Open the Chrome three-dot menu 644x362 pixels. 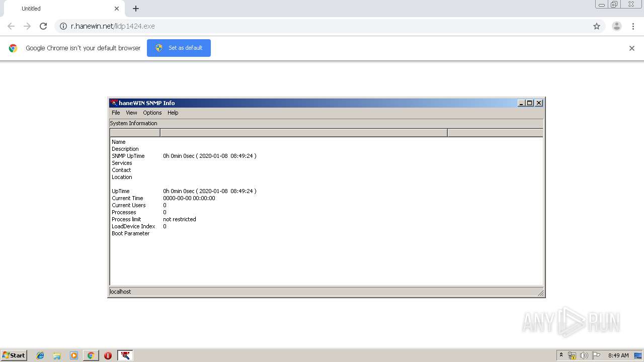(633, 26)
